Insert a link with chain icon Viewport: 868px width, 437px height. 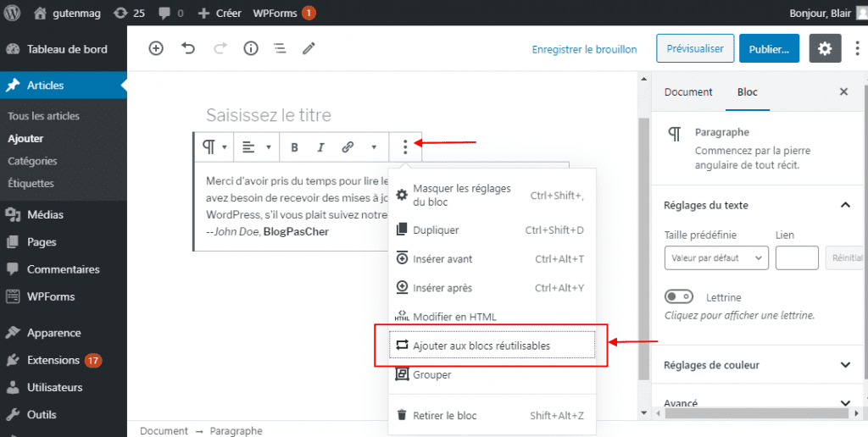[348, 147]
